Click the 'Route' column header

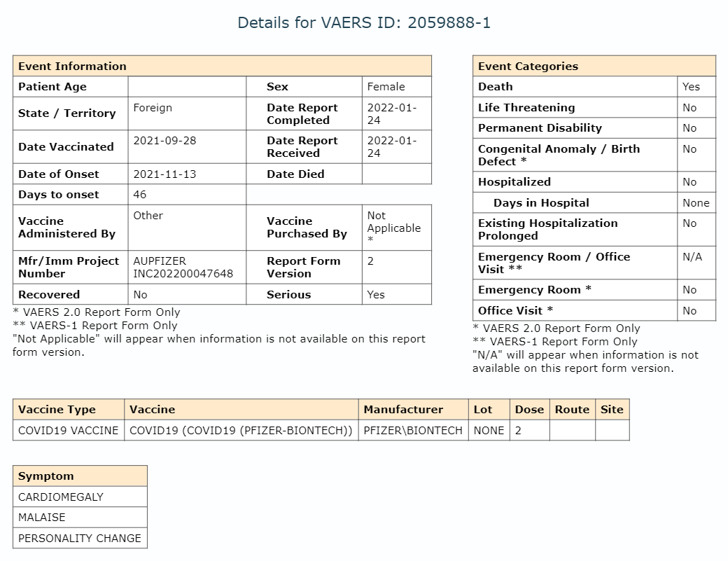point(573,410)
